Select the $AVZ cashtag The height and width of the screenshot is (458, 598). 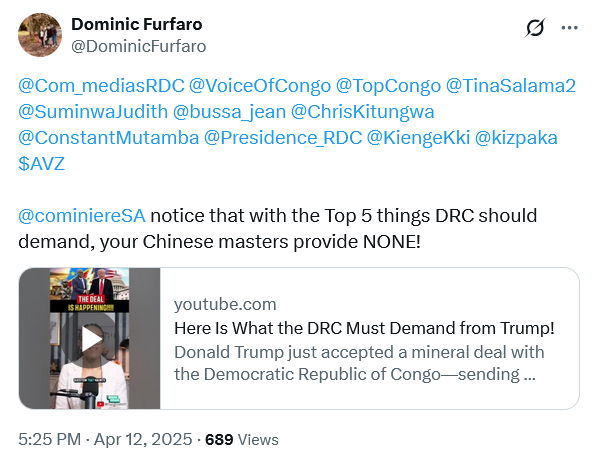click(x=42, y=164)
